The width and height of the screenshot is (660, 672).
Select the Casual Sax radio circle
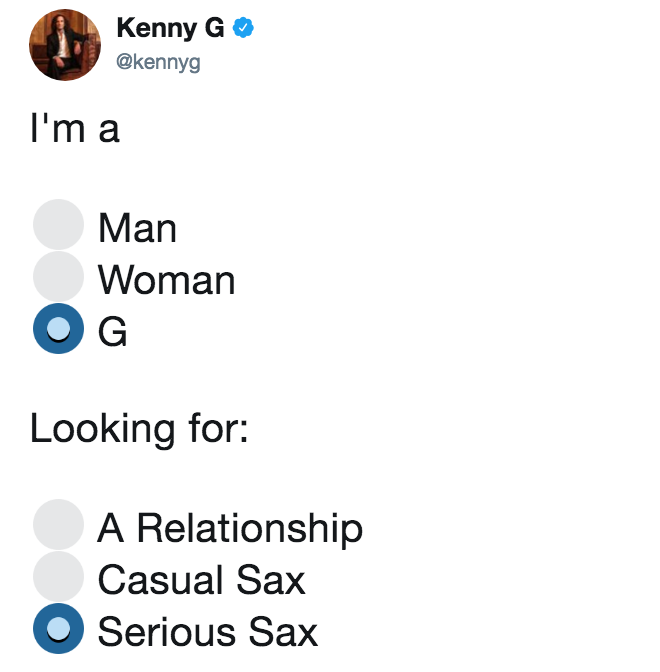58,576
